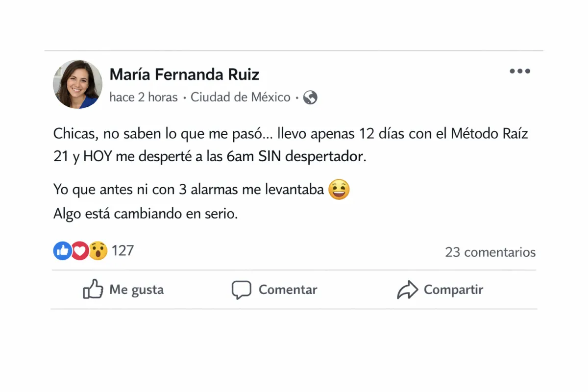Click the "hace 2 horas" timestamp
This screenshot has height=392, width=588.
tap(144, 98)
